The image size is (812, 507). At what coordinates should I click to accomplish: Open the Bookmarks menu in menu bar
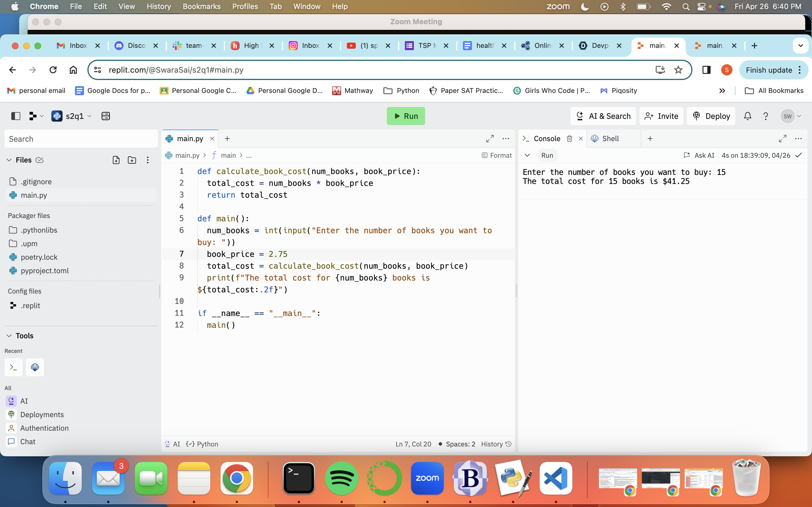pyautogui.click(x=201, y=6)
